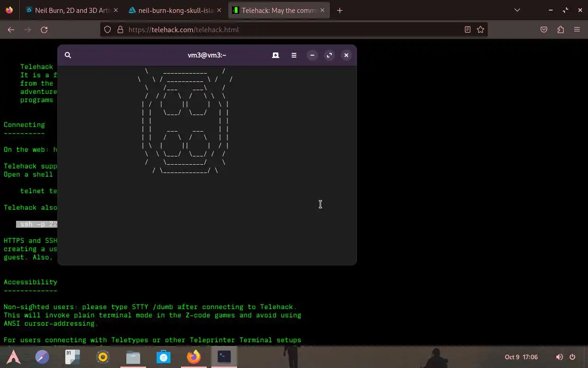
Task: Close the vm3@vm3 terminal window
Action: (346, 55)
